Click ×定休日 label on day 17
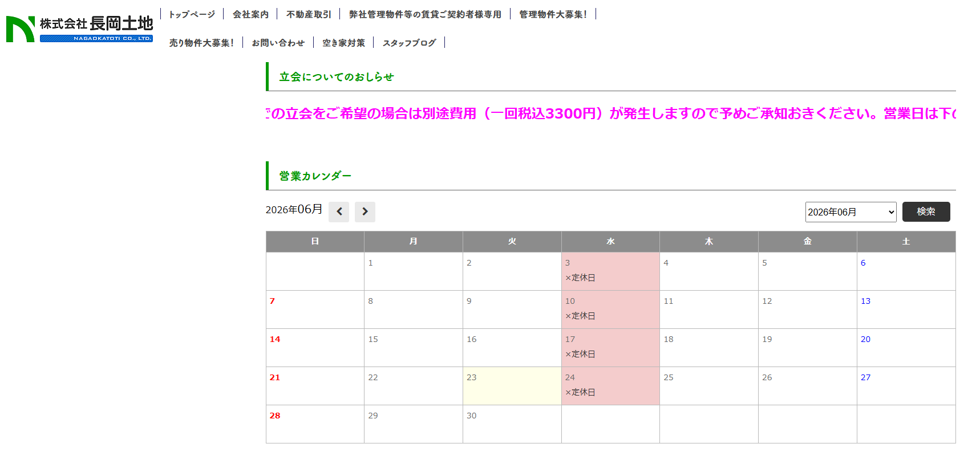980x460 pixels. [580, 354]
